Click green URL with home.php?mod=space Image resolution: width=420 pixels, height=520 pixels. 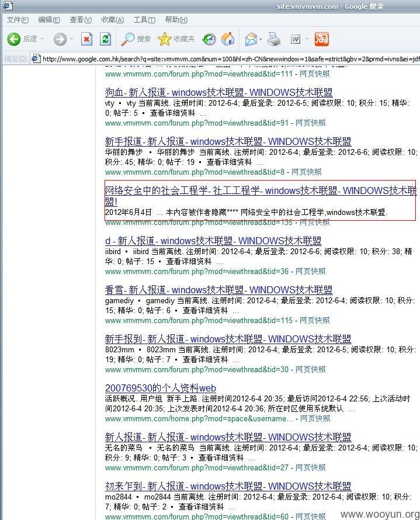click(199, 419)
